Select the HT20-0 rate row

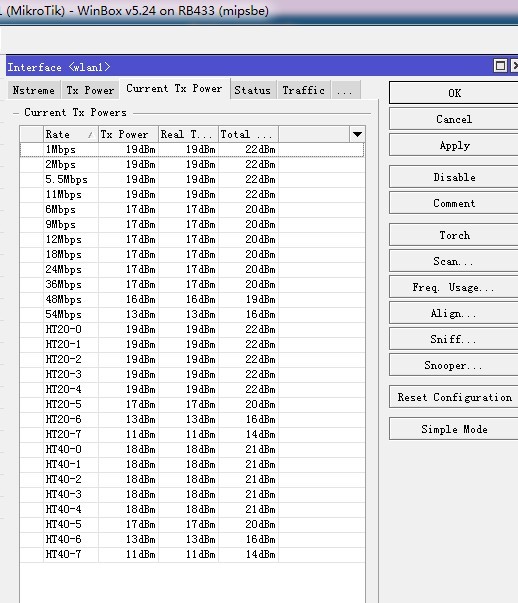coord(192,329)
